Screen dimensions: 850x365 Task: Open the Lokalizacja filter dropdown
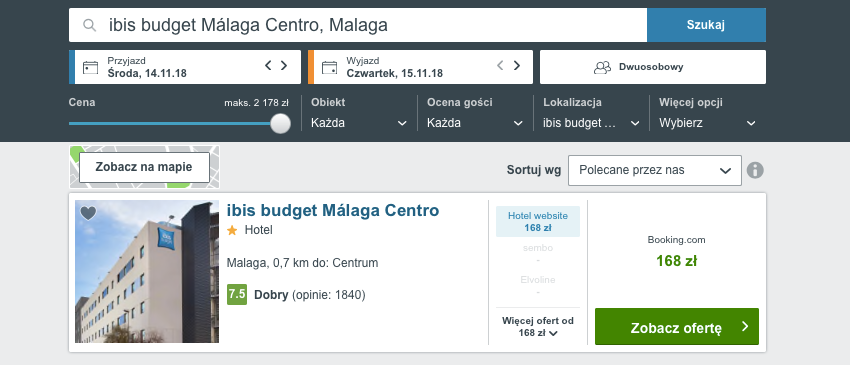tap(591, 123)
